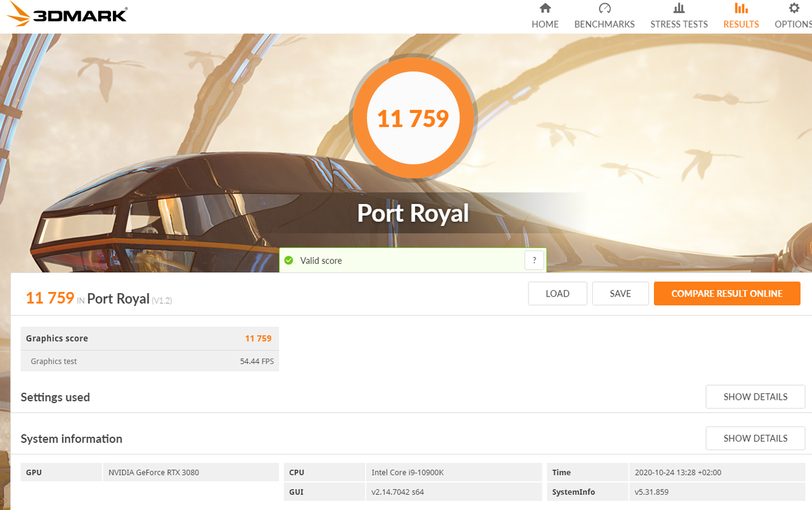Click the SystemInfo version v5.31.859
This screenshot has height=510, width=812.
651,492
